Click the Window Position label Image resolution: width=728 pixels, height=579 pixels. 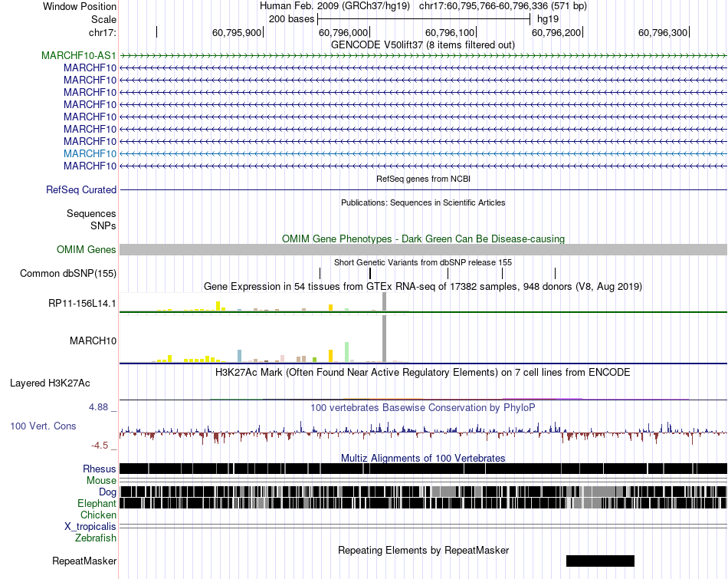[80, 6]
